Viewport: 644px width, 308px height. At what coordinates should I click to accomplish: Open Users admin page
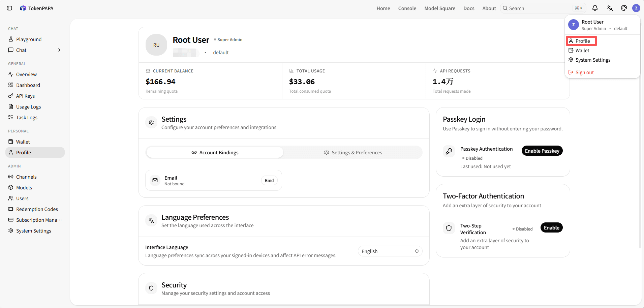click(x=35, y=198)
